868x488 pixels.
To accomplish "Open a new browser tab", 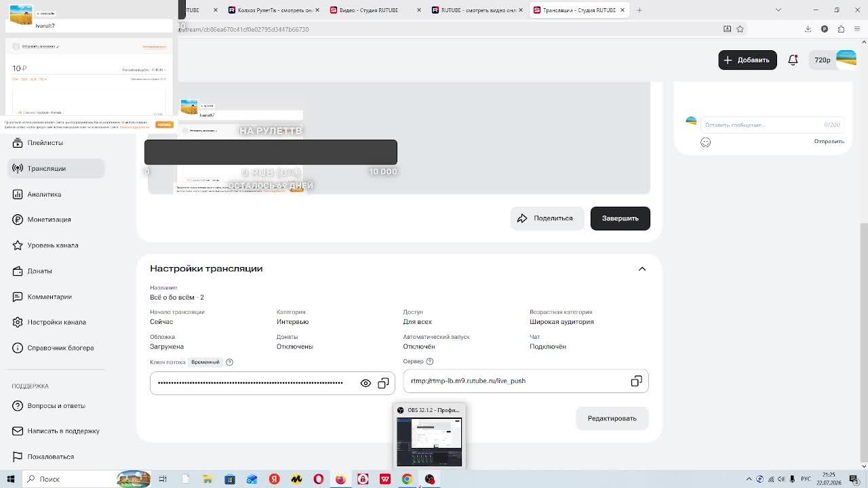I will (639, 10).
